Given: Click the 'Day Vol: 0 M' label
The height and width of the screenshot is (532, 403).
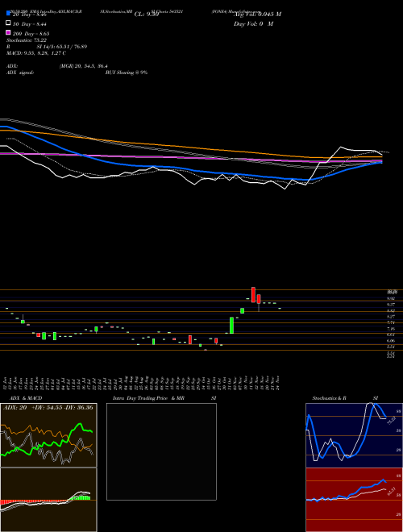Looking at the screenshot, I should pos(253,24).
